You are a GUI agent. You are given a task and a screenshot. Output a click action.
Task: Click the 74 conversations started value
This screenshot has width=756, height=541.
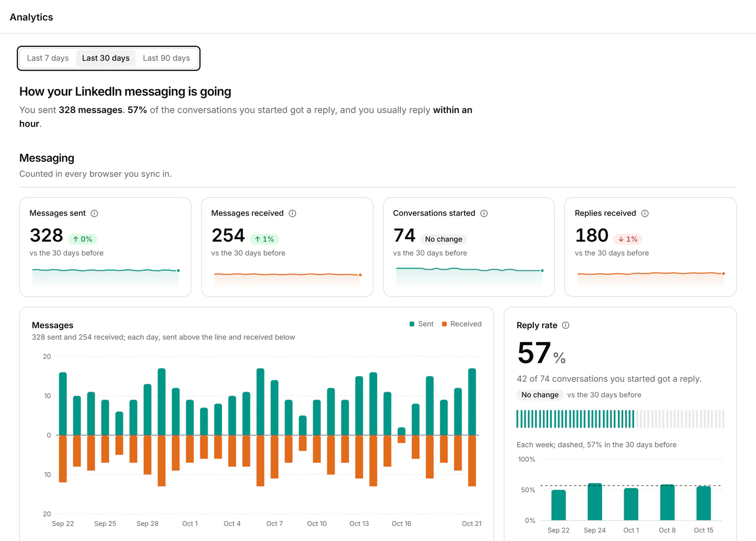click(x=404, y=236)
